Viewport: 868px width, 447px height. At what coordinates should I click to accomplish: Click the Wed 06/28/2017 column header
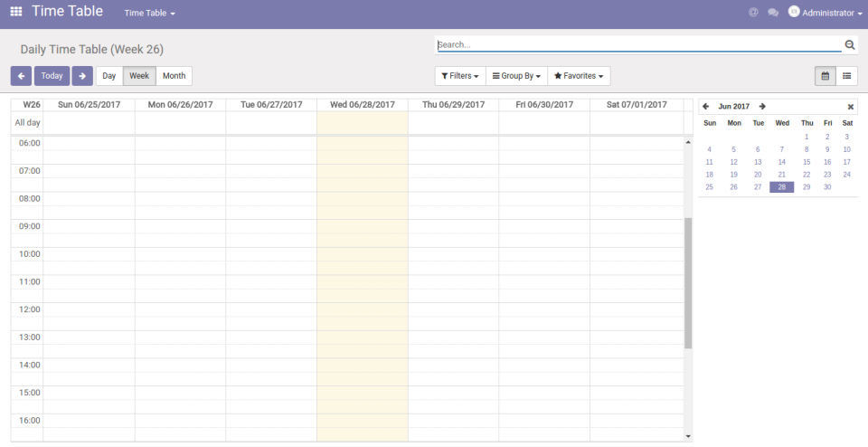tap(363, 105)
